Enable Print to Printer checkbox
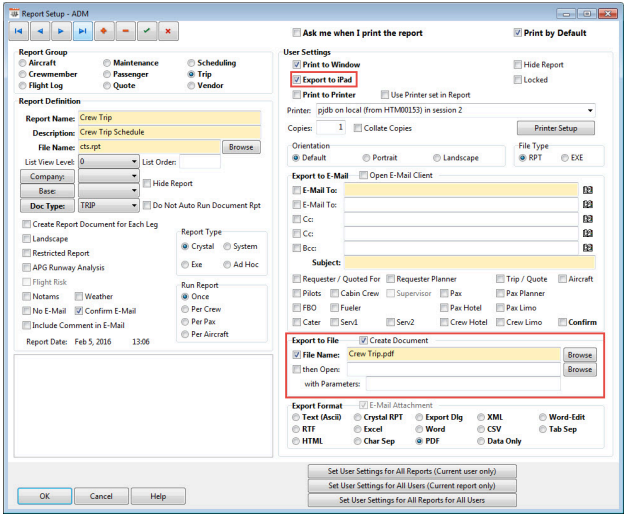This screenshot has width=625, height=514. tap(297, 95)
